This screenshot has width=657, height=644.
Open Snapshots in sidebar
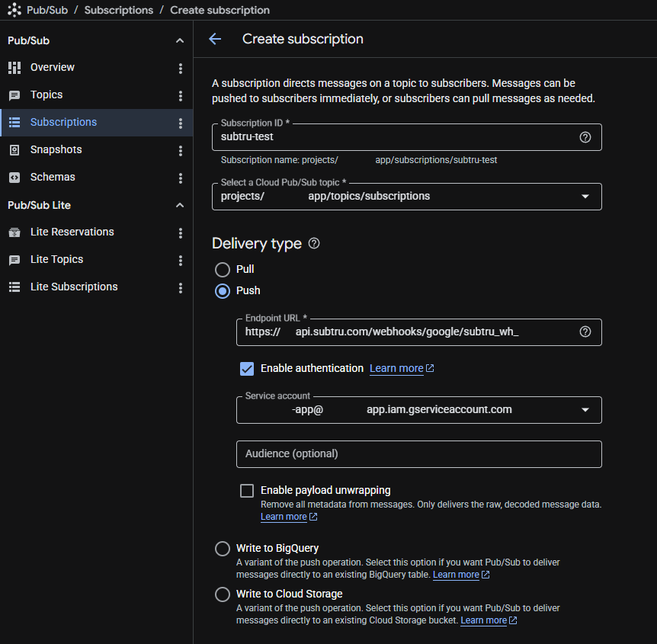point(96,150)
